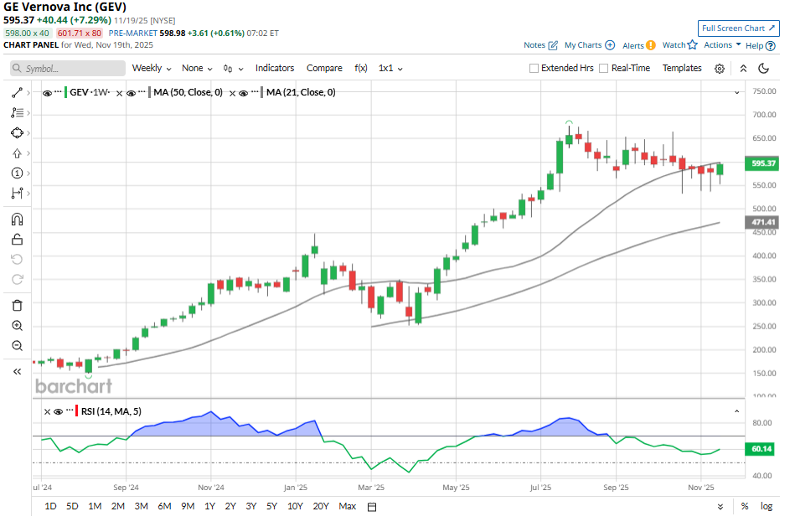Zoom out of the chart

[x=17, y=346]
